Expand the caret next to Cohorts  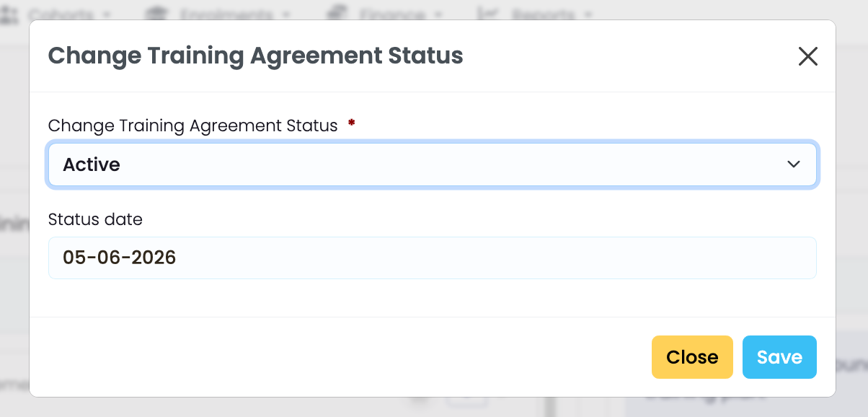(x=107, y=14)
